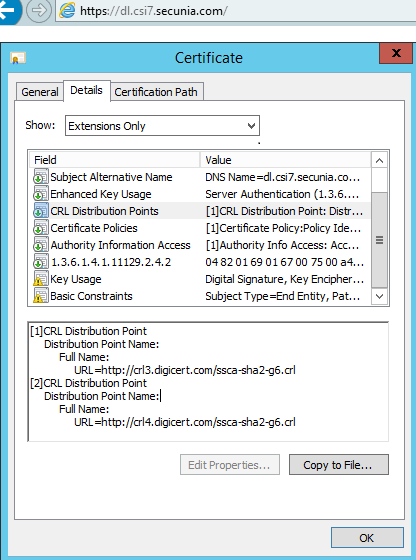Click the Key Usage warning icon

pos(41,279)
